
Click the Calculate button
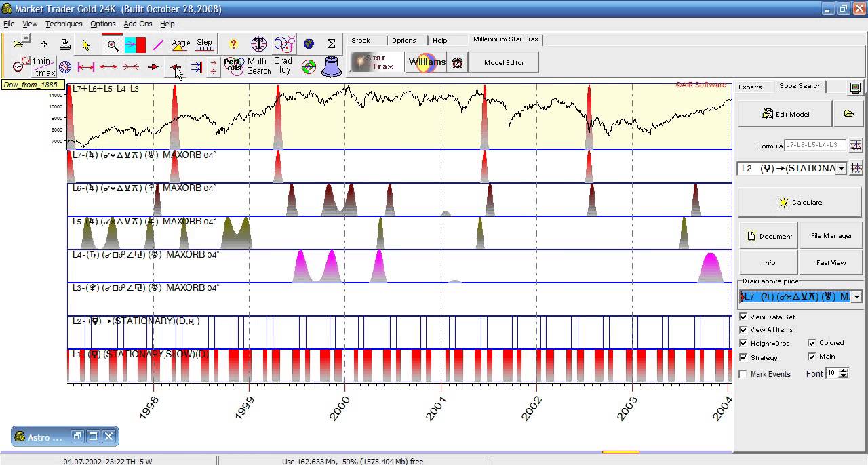pos(800,202)
